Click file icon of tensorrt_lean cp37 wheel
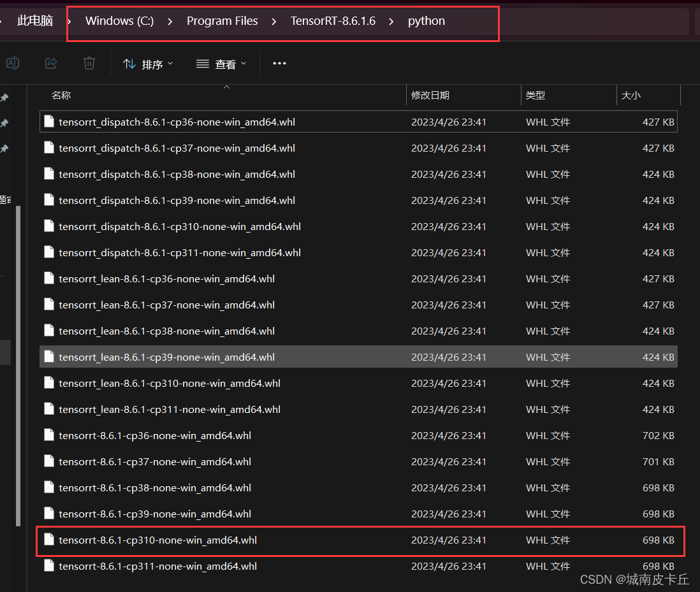This screenshot has width=700, height=592. [49, 304]
